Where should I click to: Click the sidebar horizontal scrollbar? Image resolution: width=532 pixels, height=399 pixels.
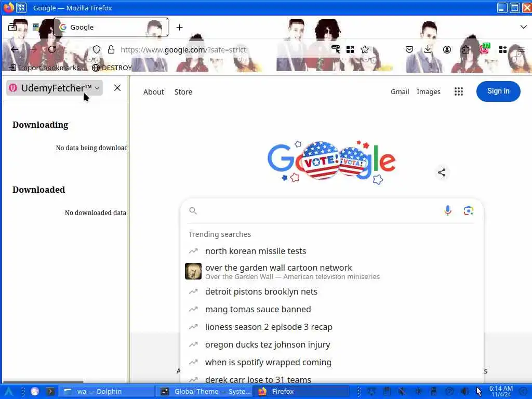[x=43, y=382]
